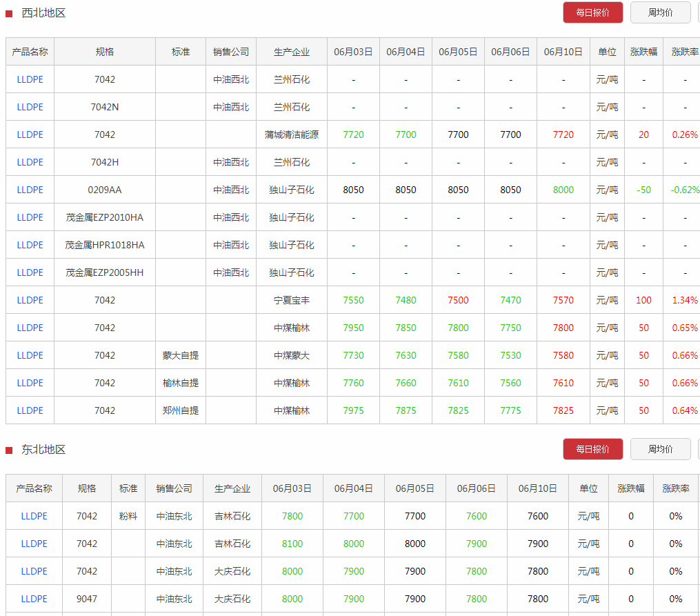Select price 8100 for 吉林石化 row
The width and height of the screenshot is (700, 616).
pos(292,544)
